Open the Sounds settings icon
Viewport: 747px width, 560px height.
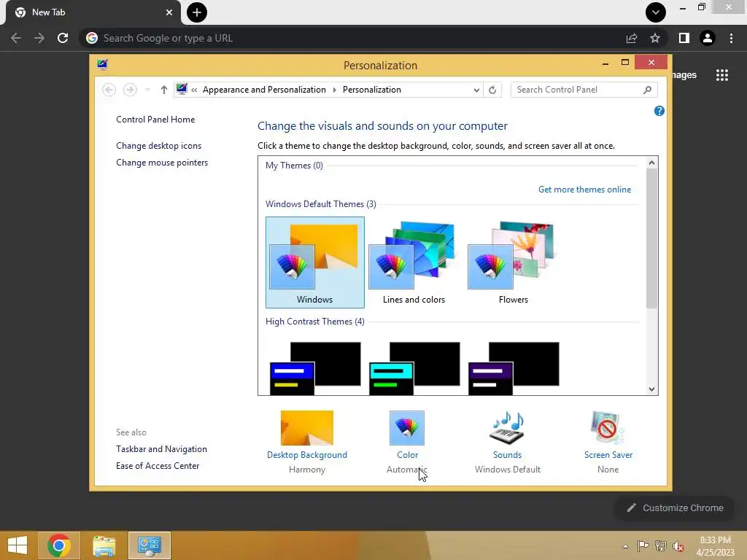click(507, 427)
